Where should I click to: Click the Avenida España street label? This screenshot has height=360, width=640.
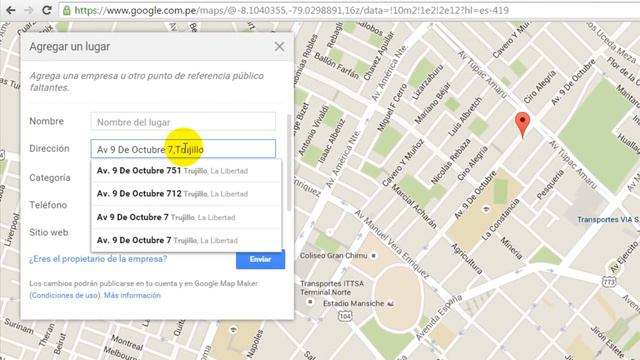tap(439, 317)
